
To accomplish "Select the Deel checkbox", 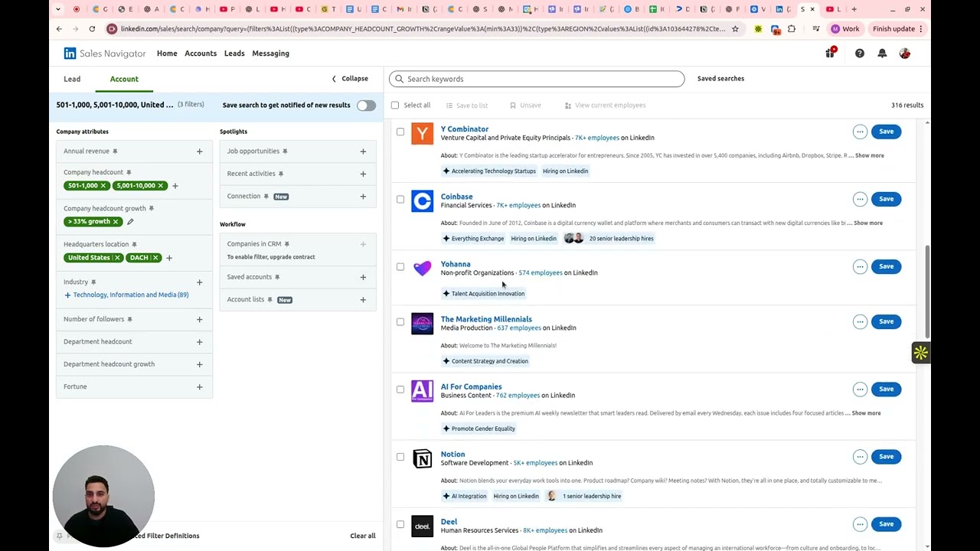I will click(x=400, y=524).
